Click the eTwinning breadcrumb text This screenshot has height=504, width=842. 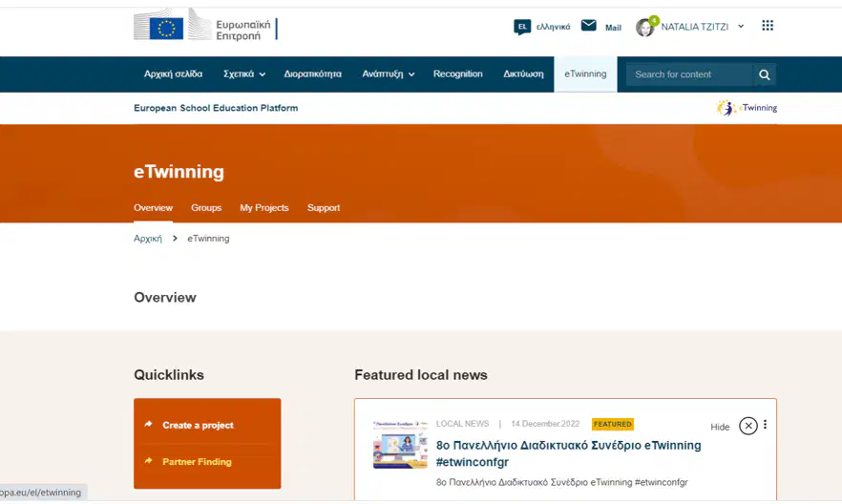(x=208, y=239)
